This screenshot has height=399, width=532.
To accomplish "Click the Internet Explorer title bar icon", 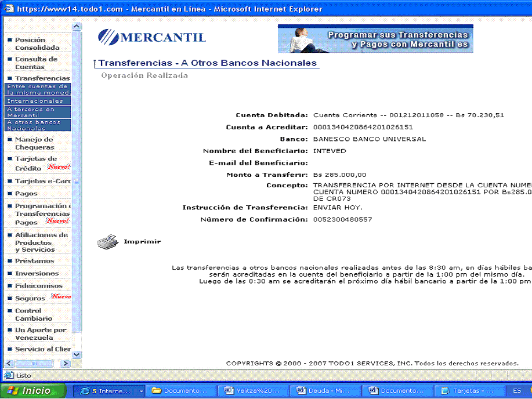I will pos(9,9).
